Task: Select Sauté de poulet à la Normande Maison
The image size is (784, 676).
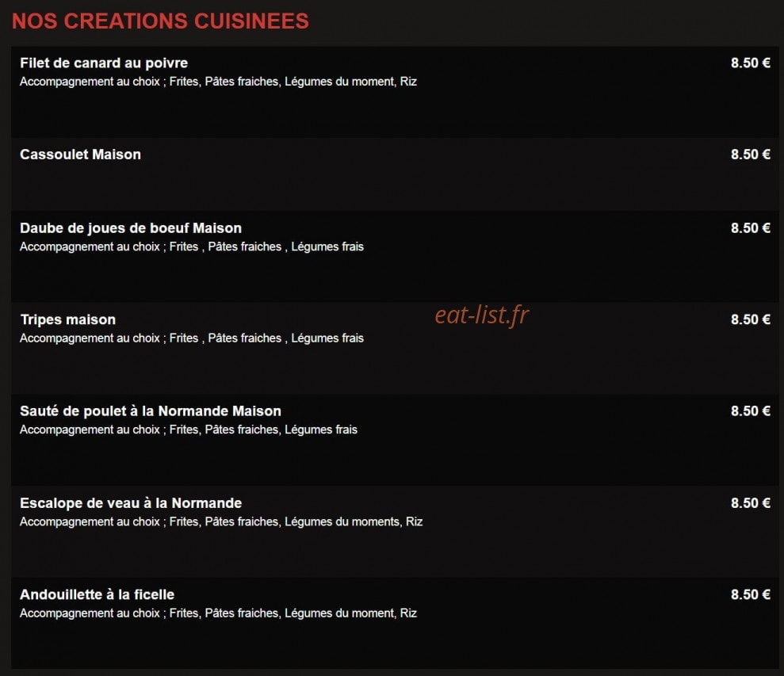Action: point(151,411)
